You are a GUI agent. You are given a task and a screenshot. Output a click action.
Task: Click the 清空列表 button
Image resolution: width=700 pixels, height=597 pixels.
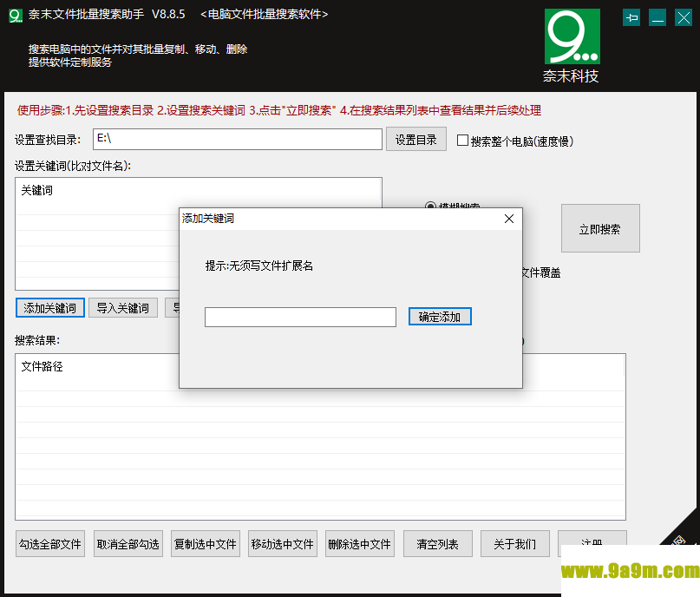[x=437, y=544]
